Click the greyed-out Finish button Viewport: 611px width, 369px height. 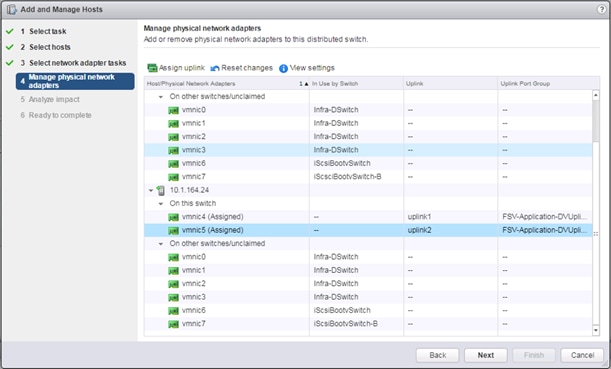[534, 355]
